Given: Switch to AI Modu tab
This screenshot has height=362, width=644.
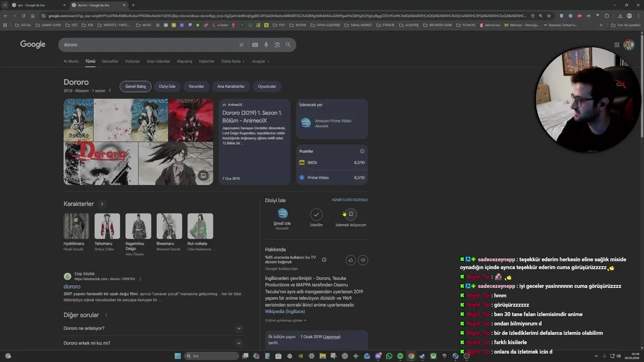Looking at the screenshot, I should pyautogui.click(x=71, y=61).
